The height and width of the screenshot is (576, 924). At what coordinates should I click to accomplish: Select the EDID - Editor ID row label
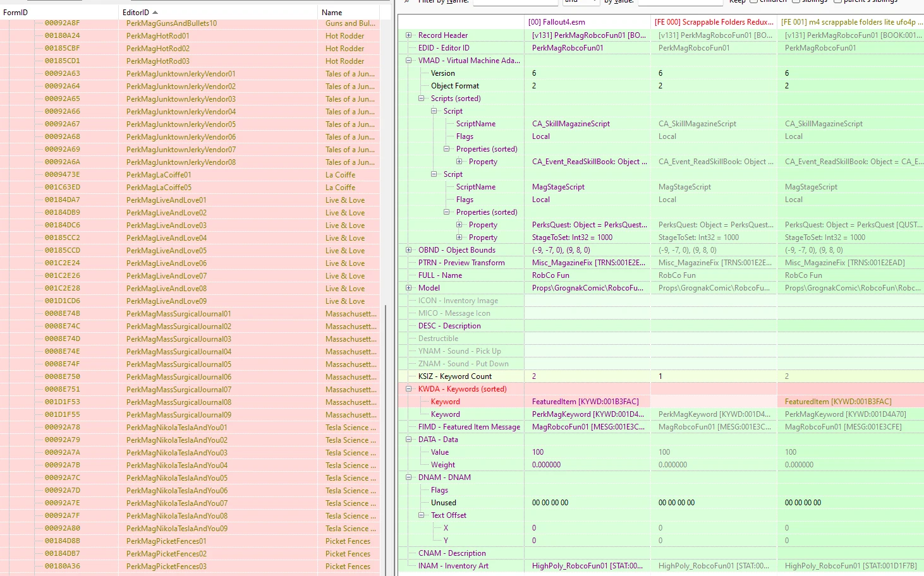tap(444, 48)
